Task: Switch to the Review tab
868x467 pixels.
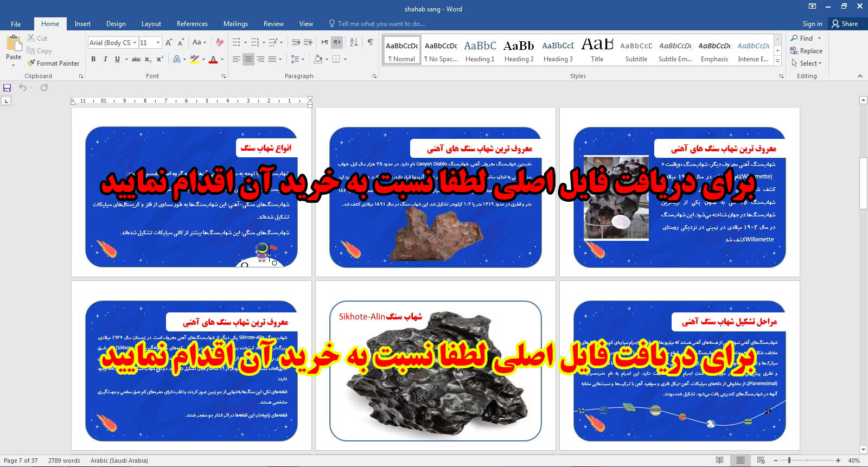Action: coord(273,24)
